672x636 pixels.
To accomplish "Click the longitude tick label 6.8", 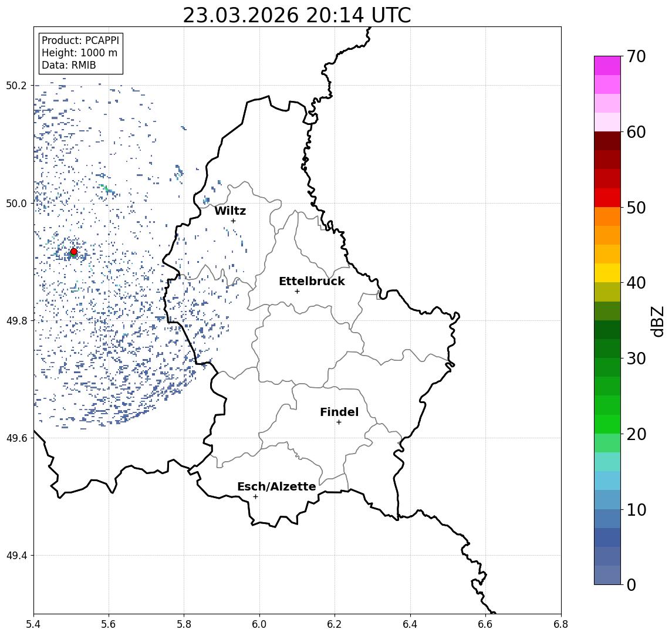I will (x=560, y=624).
